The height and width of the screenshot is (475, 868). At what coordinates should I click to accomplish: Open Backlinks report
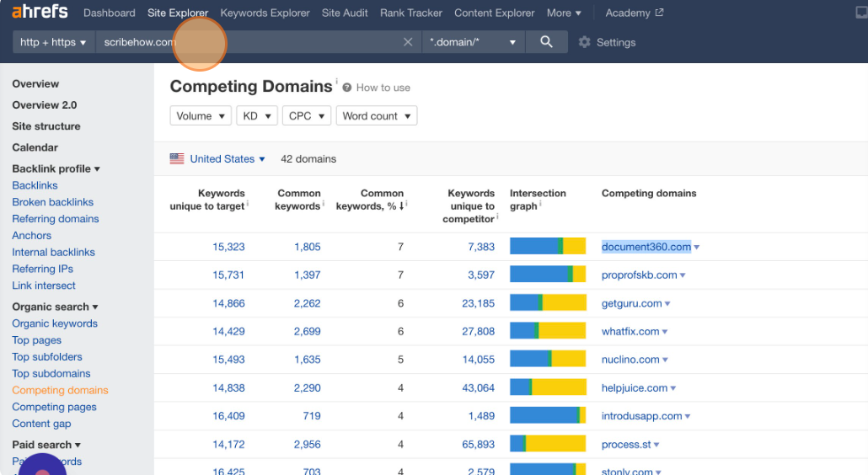pyautogui.click(x=35, y=185)
